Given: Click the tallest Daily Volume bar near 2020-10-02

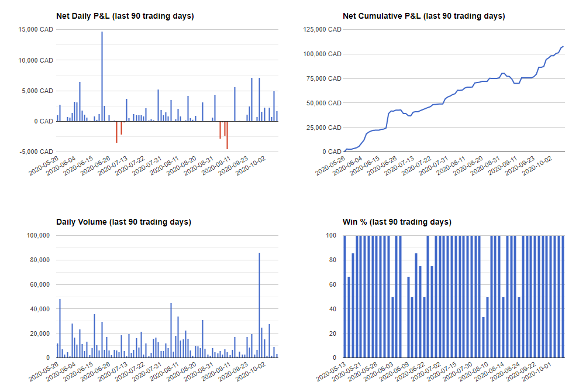Looking at the screenshot, I should [260, 304].
